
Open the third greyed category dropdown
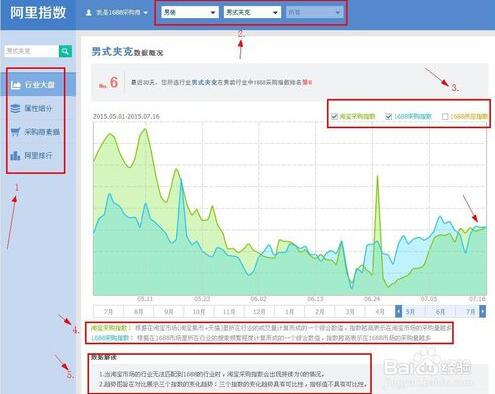click(x=314, y=12)
